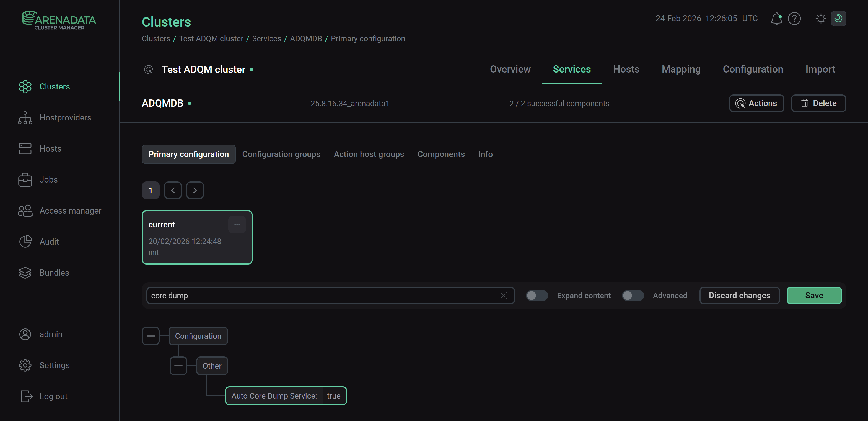Open the current config card options menu

point(237,225)
